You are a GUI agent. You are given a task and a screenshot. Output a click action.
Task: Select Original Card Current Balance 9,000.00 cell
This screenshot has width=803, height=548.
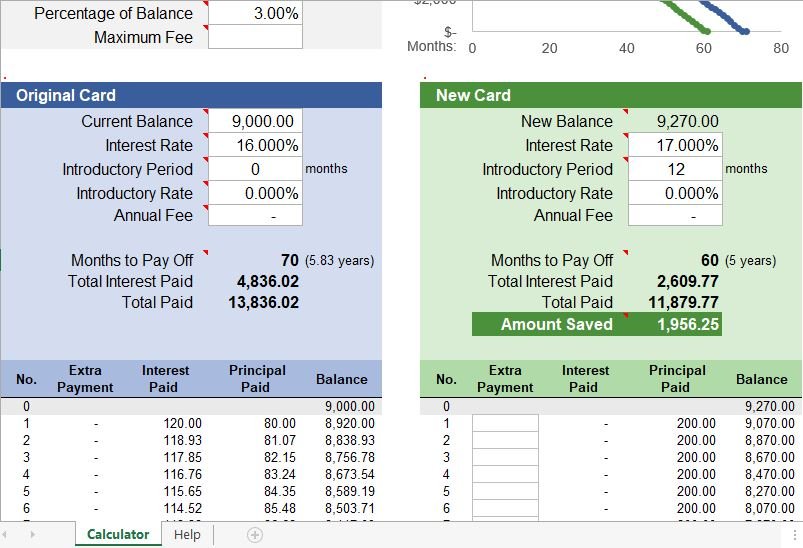255,121
